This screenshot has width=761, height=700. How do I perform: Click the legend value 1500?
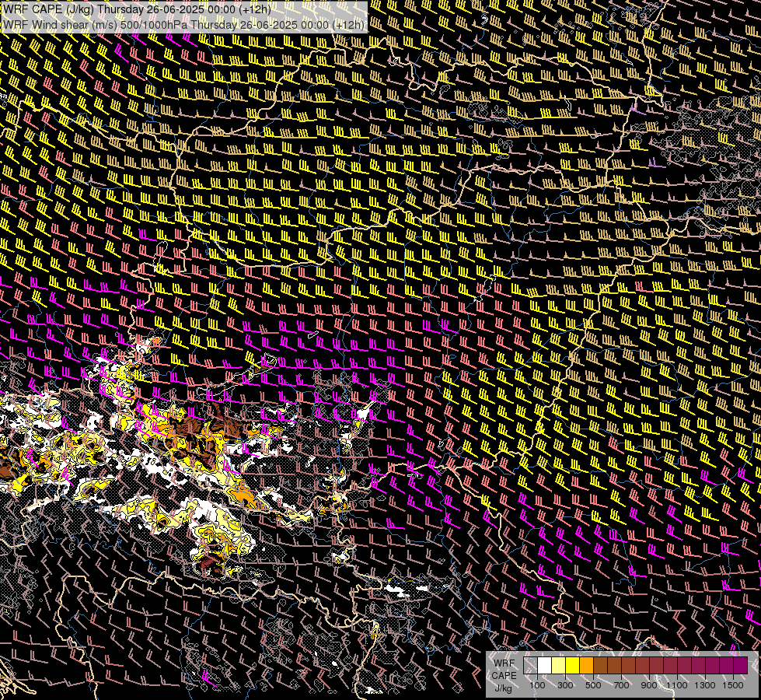click(733, 685)
